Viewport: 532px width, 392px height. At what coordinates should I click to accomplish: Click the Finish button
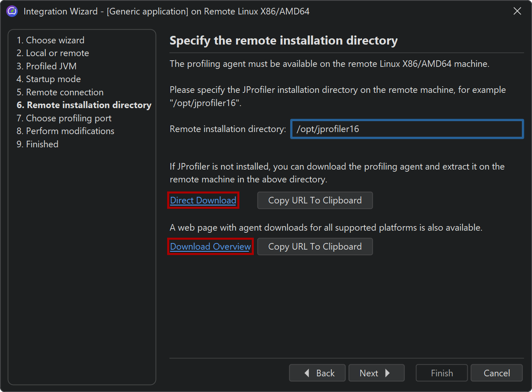[x=442, y=373]
